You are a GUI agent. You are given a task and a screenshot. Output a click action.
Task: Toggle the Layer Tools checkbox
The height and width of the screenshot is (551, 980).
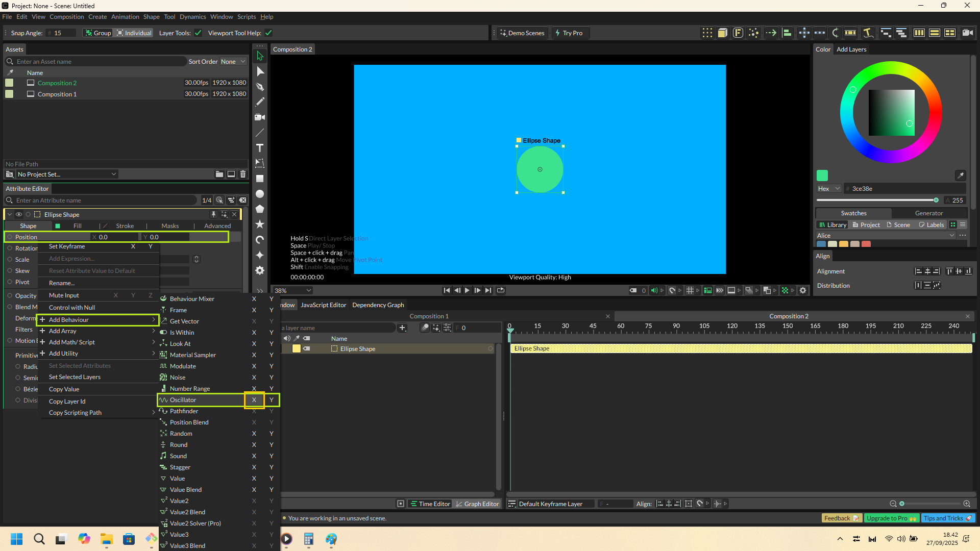pos(199,33)
